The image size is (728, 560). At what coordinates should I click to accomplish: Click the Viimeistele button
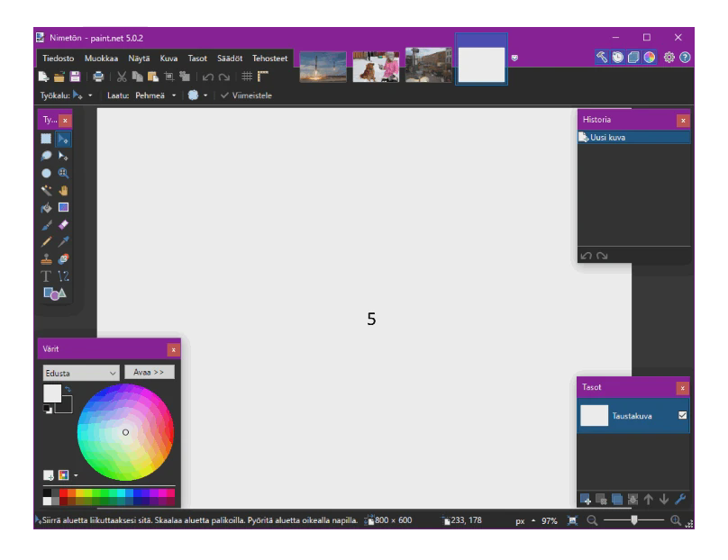[x=246, y=95]
